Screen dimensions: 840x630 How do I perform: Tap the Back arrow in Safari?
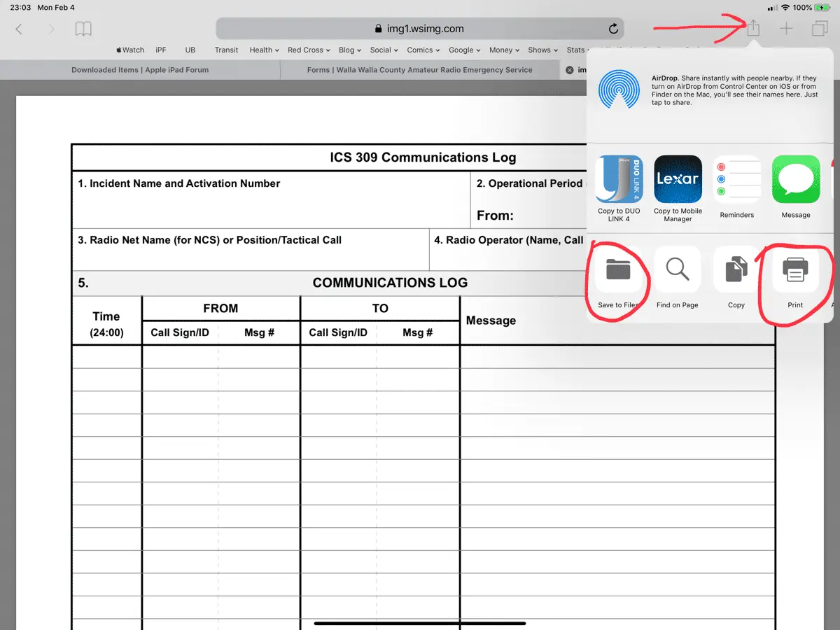point(19,29)
